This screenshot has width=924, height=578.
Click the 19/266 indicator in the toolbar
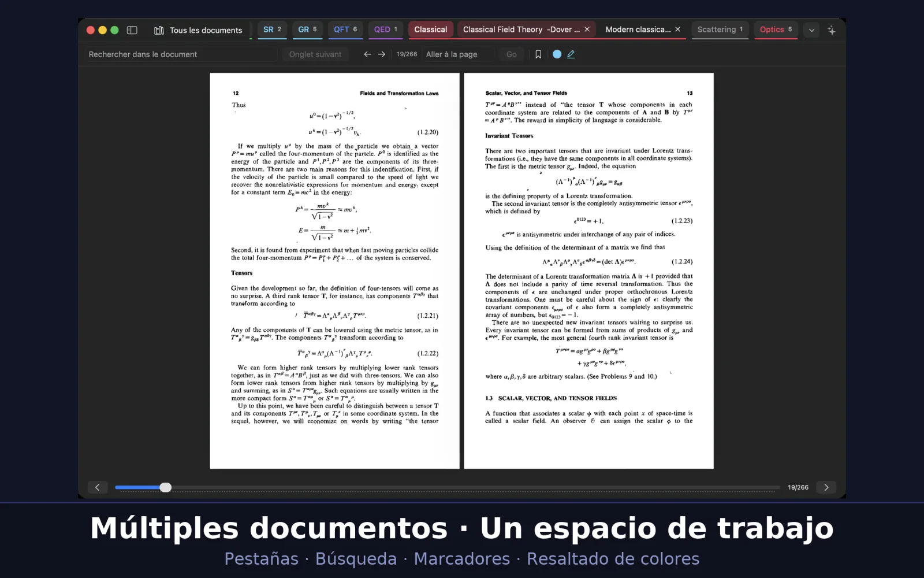[407, 54]
